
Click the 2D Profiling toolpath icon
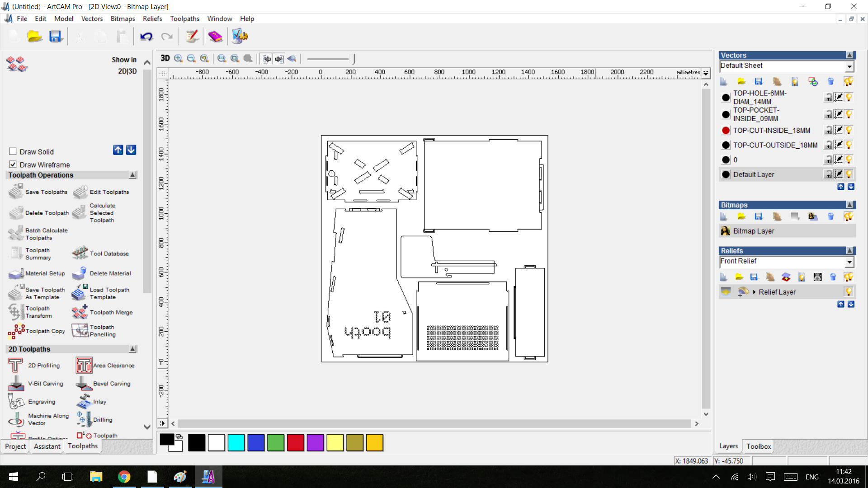coord(15,365)
